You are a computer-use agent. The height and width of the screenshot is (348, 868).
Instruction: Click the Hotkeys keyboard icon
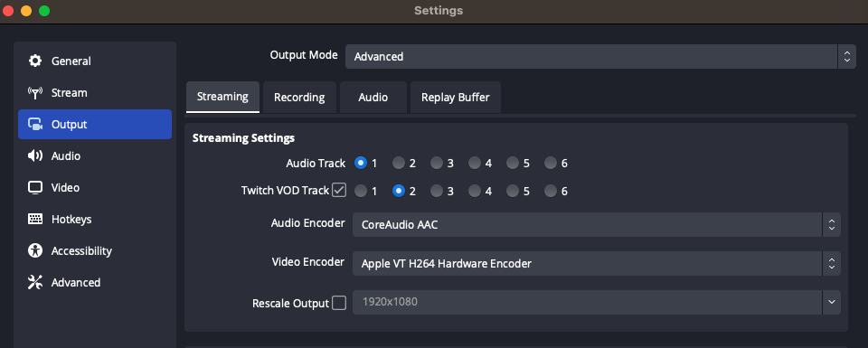[x=35, y=219]
